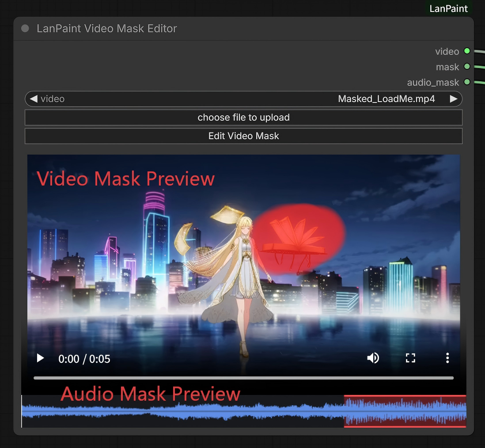
Task: Seek on the video progress bar
Action: pos(243,378)
